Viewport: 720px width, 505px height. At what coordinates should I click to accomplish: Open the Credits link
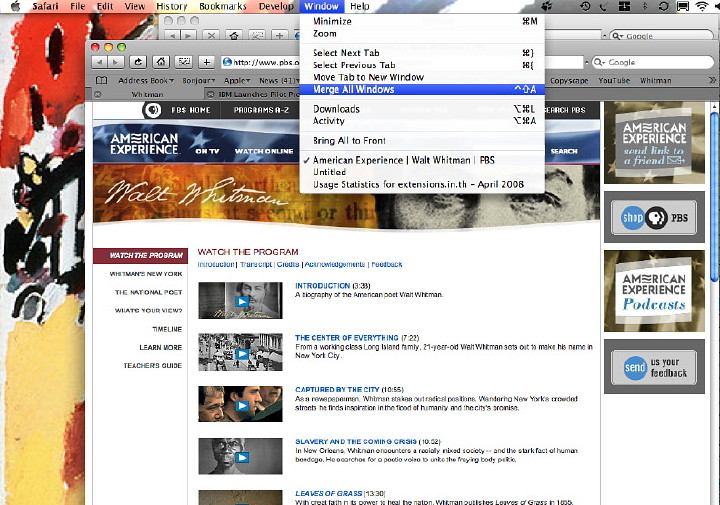288,264
